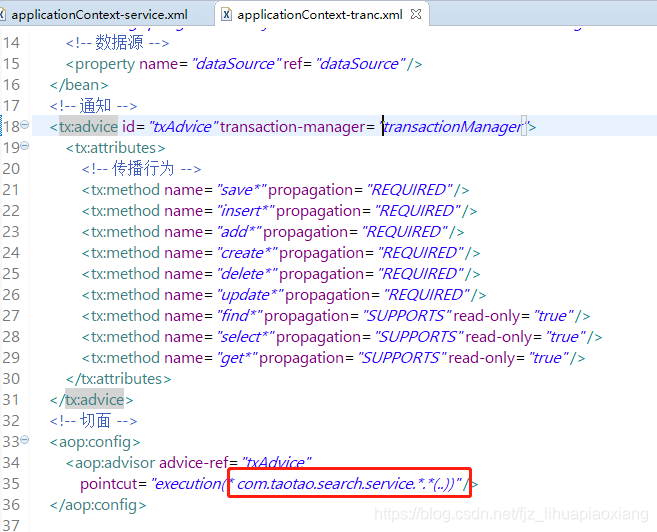The image size is (657, 532).
Task: Click the closing </tx:advice> tag
Action: 91,400
